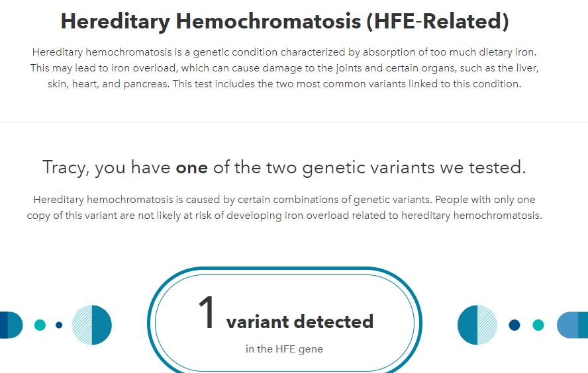Click the navy dot on the right side
588x373 pixels.
coord(514,325)
